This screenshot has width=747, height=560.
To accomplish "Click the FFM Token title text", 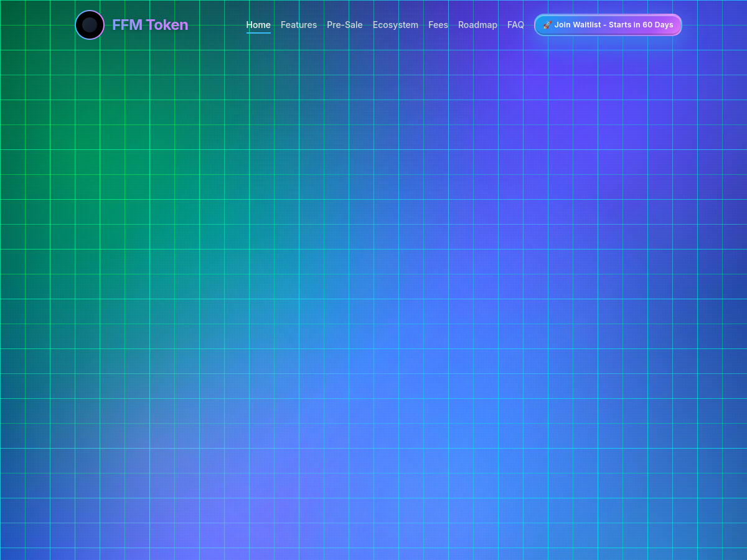I will tap(150, 25).
